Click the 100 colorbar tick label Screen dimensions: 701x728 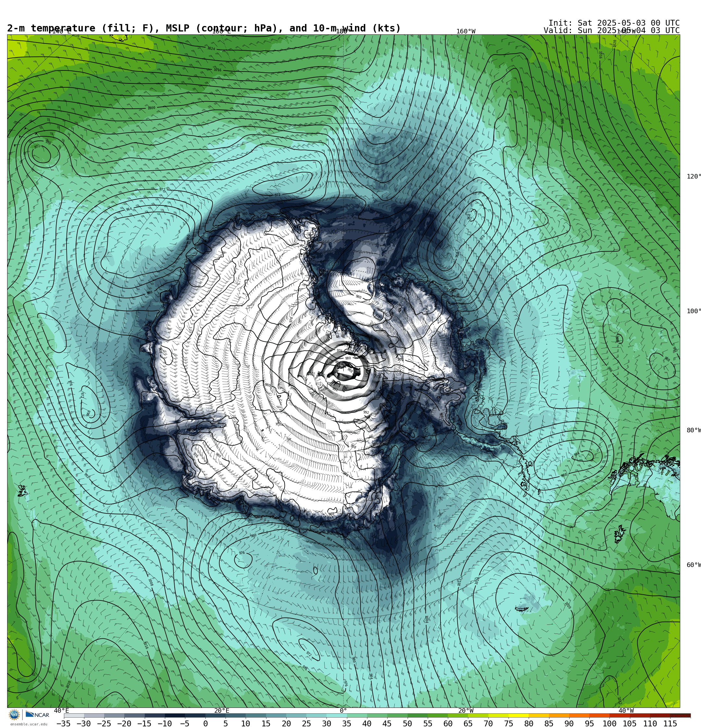[609, 723]
